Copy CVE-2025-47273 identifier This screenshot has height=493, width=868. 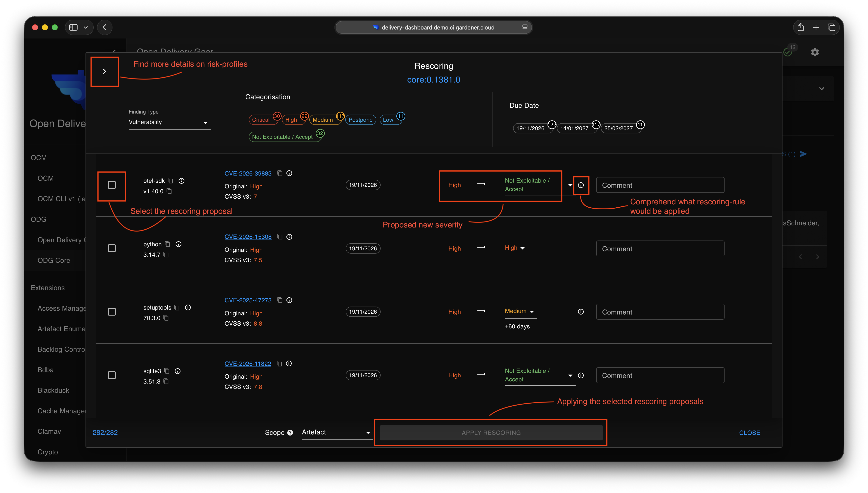click(280, 300)
